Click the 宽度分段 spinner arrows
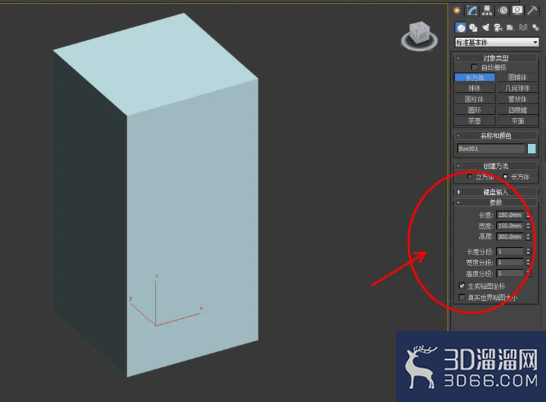Screen dimensions: 546x402 click(x=528, y=262)
